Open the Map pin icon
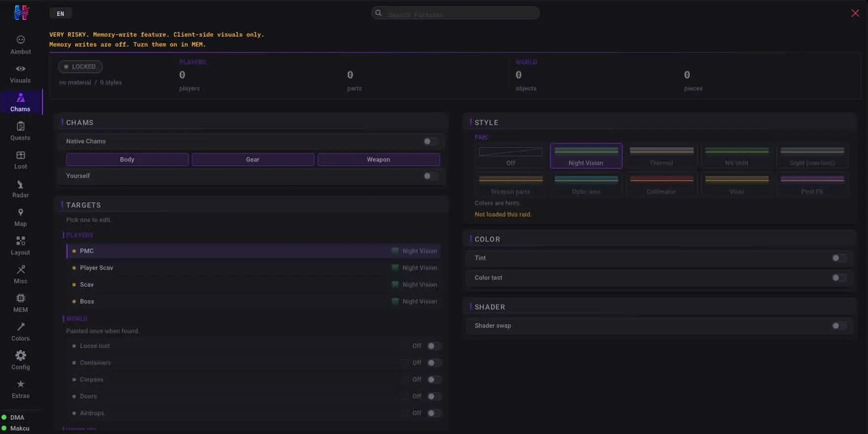Image resolution: width=868 pixels, height=434 pixels. [20, 212]
